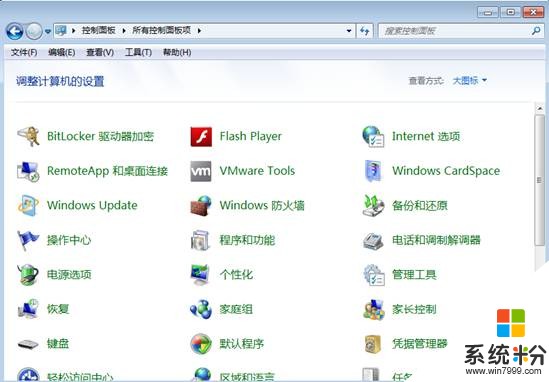Click the Forward navigation arrow
The width and height of the screenshot is (549, 382).
pos(34,32)
